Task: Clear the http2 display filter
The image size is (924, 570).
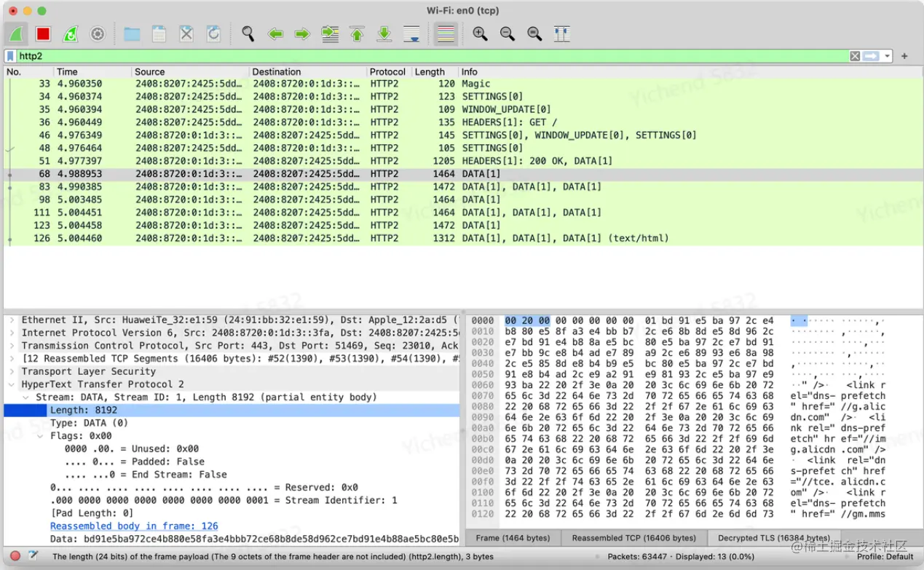Action: pos(854,55)
